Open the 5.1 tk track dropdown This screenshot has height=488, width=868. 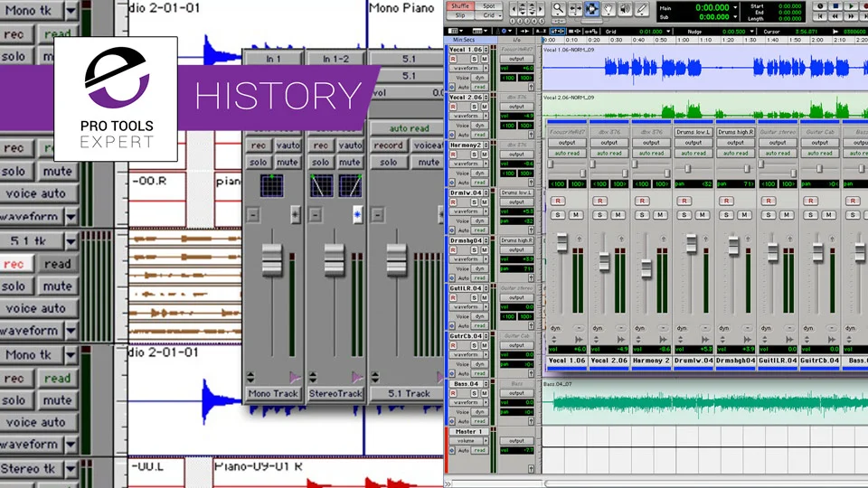coord(71,240)
